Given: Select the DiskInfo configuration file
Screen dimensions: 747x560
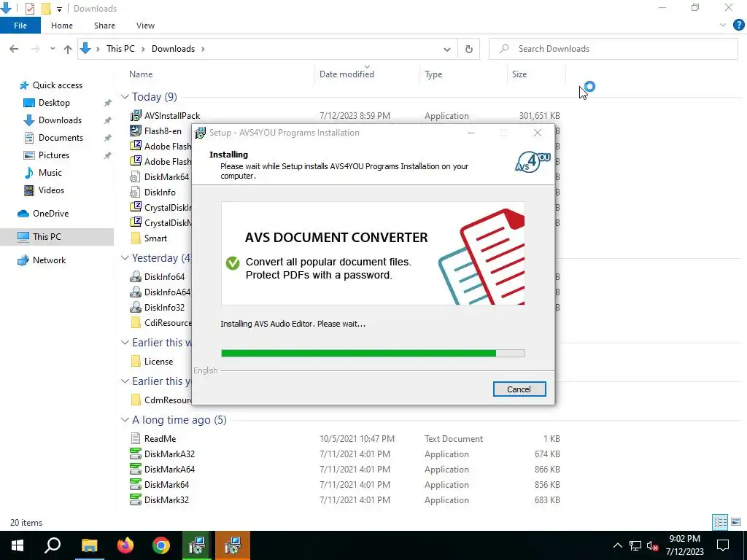Looking at the screenshot, I should [x=160, y=192].
